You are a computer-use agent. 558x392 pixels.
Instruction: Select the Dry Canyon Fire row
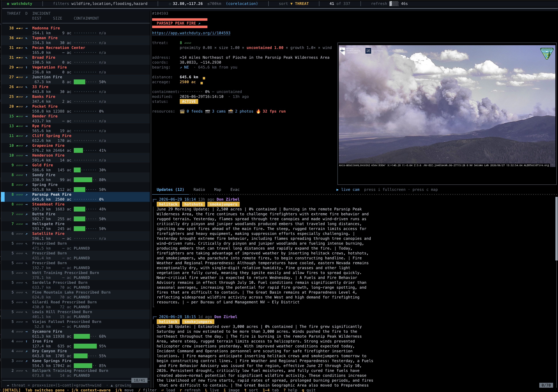coord(75,353)
